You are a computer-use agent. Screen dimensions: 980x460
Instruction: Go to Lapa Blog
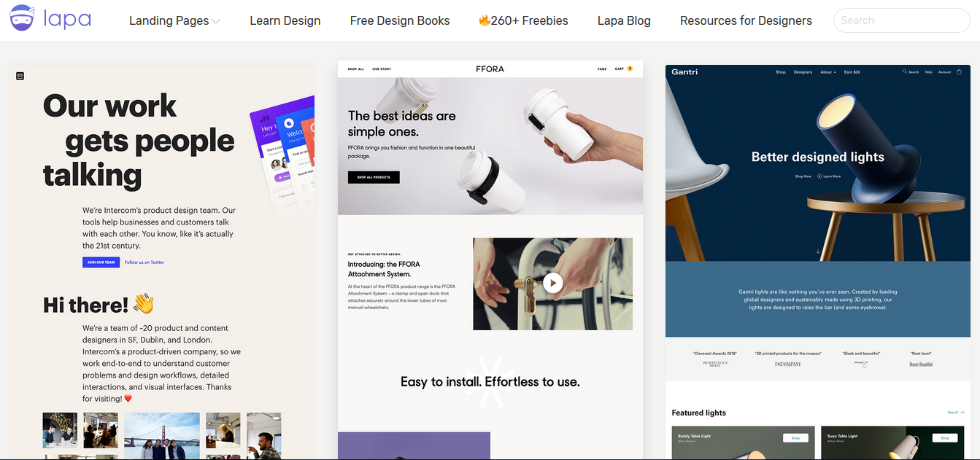pyautogui.click(x=624, y=20)
